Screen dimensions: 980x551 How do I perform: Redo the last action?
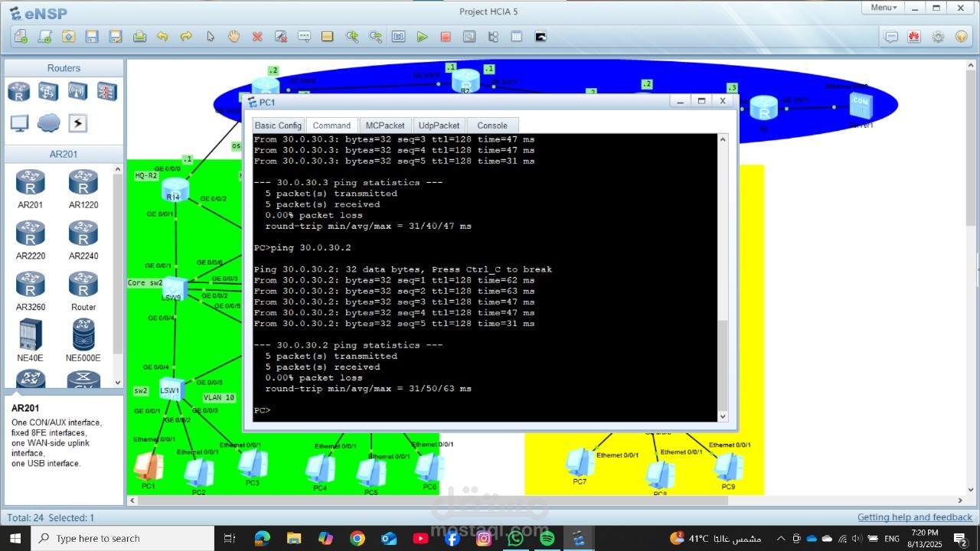click(x=186, y=36)
